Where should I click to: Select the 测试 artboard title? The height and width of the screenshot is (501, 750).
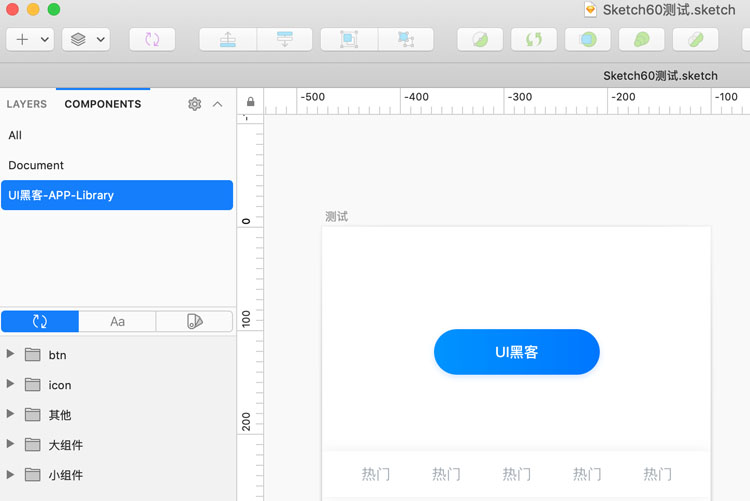click(336, 217)
